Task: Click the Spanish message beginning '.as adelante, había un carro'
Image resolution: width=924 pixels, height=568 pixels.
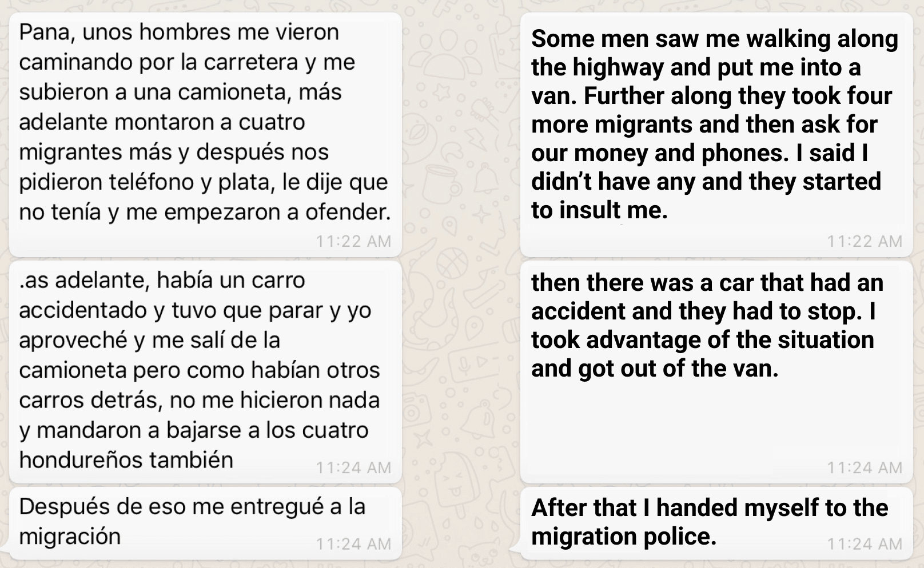Action: [x=205, y=372]
